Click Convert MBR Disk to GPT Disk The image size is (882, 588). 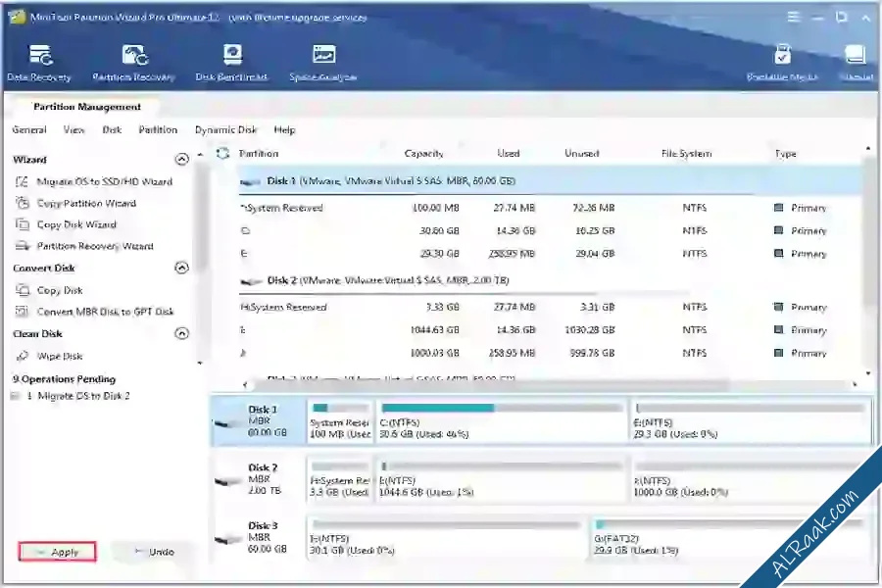pos(94,312)
